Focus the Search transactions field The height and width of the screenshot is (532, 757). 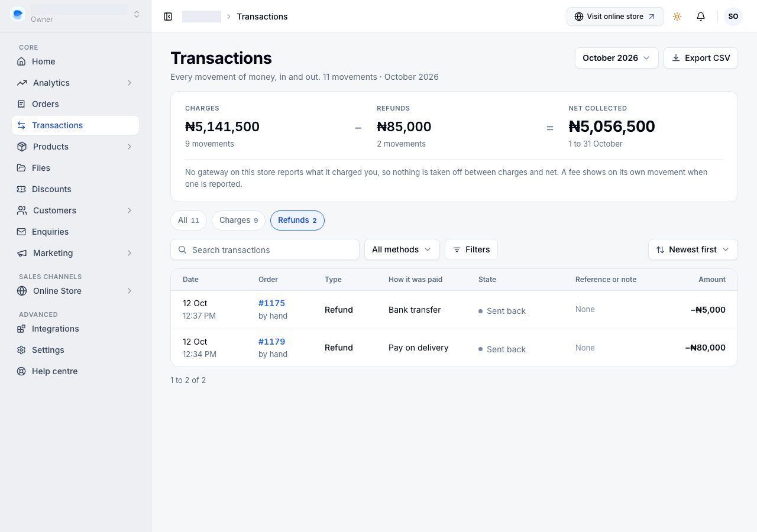coord(265,249)
